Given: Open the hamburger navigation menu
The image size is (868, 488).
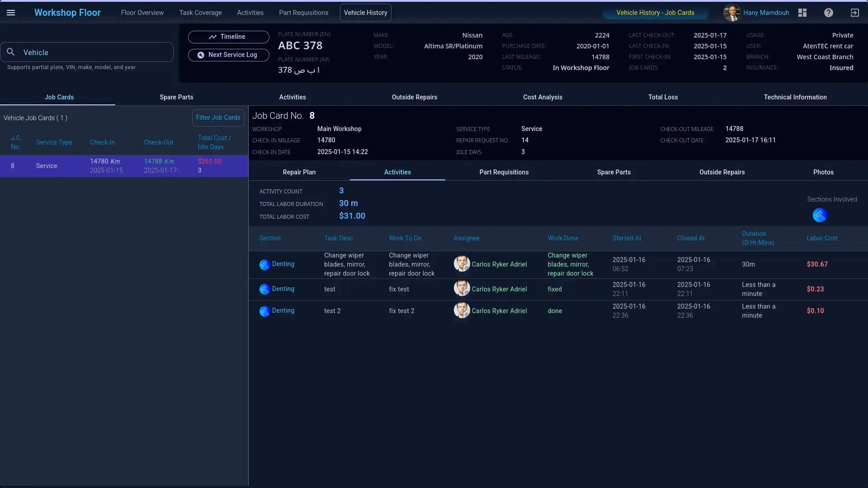Looking at the screenshot, I should 11,13.
